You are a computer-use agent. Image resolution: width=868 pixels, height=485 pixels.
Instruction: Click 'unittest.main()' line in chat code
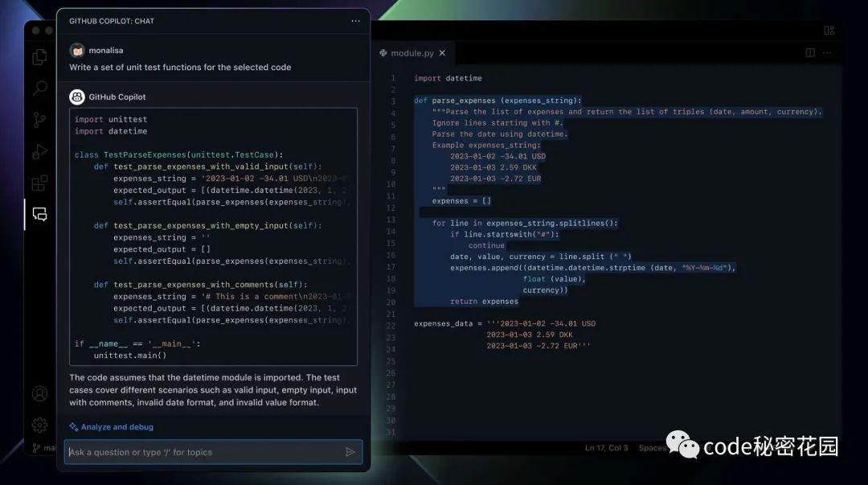130,356
